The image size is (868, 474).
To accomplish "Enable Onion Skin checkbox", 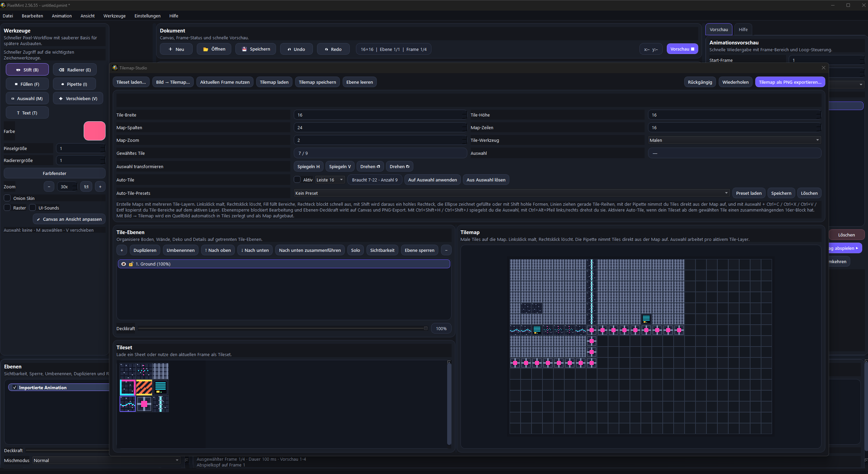I will (7, 198).
